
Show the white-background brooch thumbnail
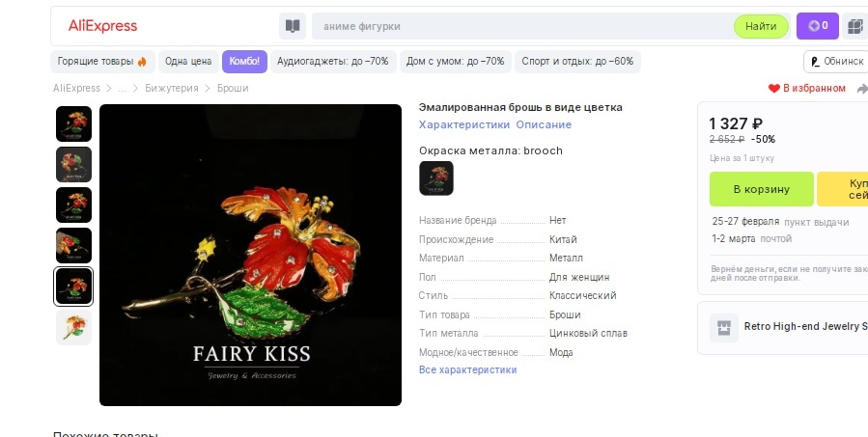point(73,327)
